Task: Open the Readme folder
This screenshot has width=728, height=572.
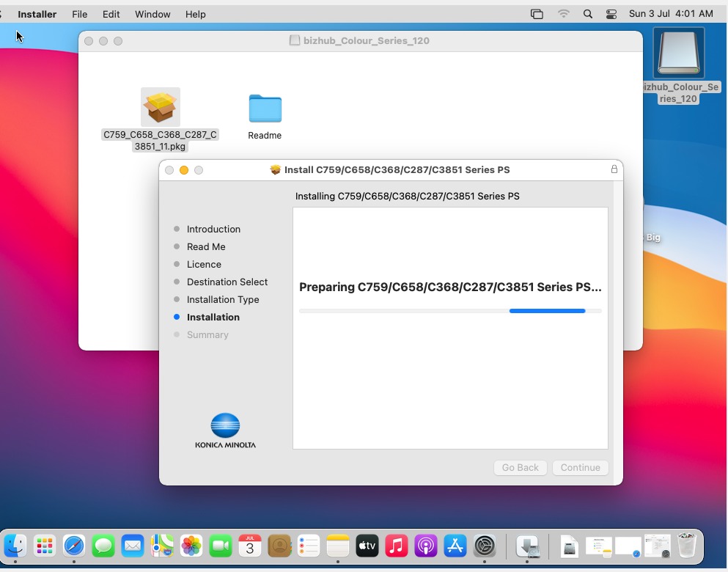Action: 265,109
